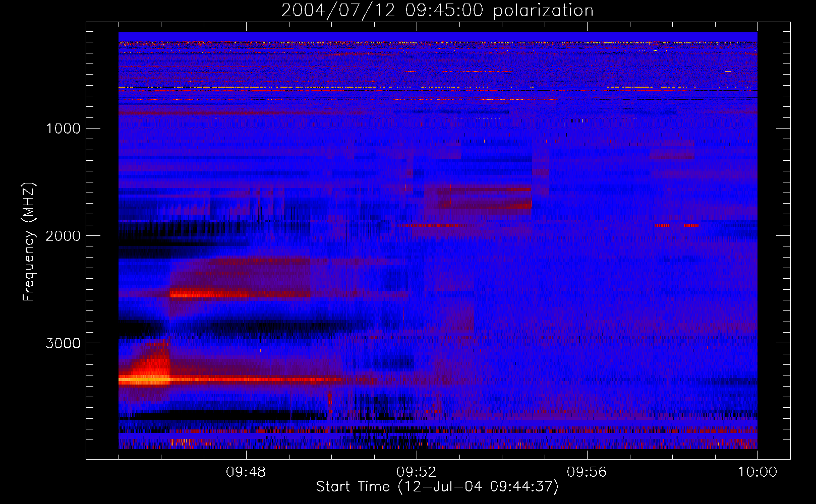Select the 1000 frequency axis label
This screenshot has height=504, width=816.
(63, 129)
